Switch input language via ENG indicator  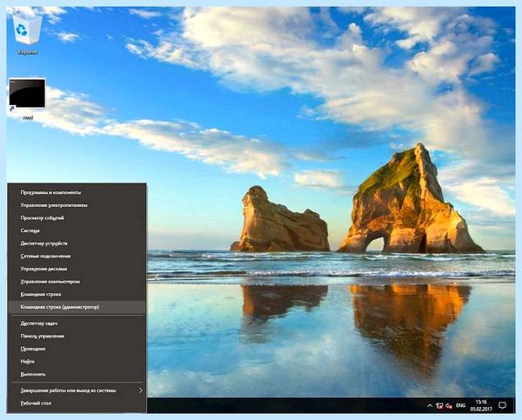click(x=461, y=405)
